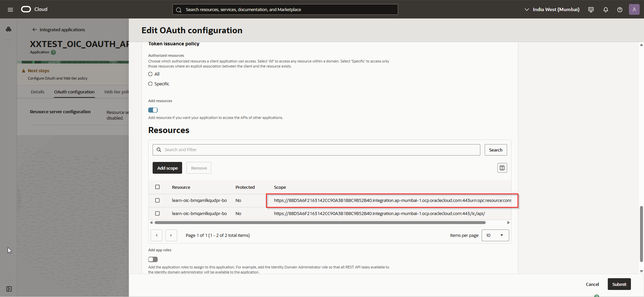
Task: Click the Resource server configuration heading
Action: 60,112
